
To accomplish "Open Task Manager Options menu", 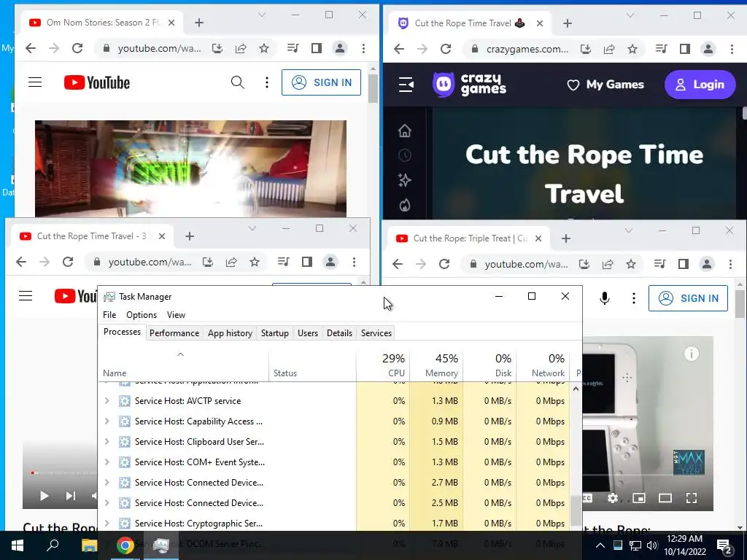I will pos(142,315).
